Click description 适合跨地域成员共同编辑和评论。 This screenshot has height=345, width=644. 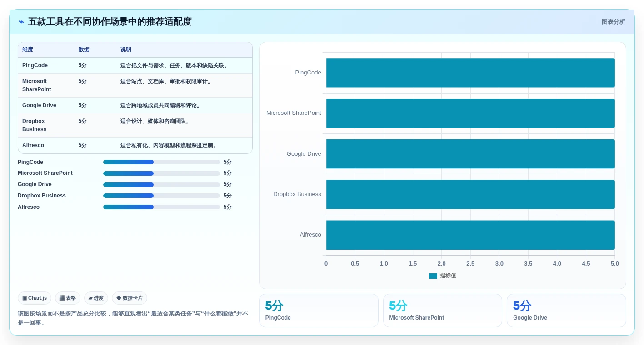click(161, 105)
